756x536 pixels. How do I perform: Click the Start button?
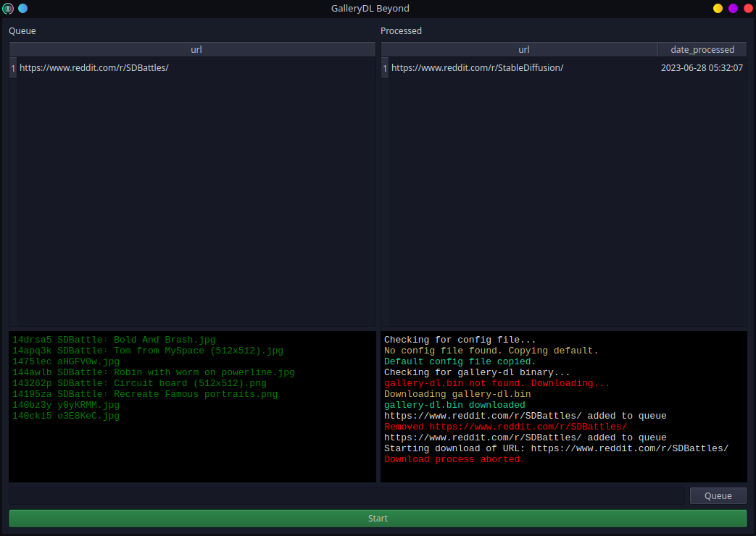tap(378, 518)
